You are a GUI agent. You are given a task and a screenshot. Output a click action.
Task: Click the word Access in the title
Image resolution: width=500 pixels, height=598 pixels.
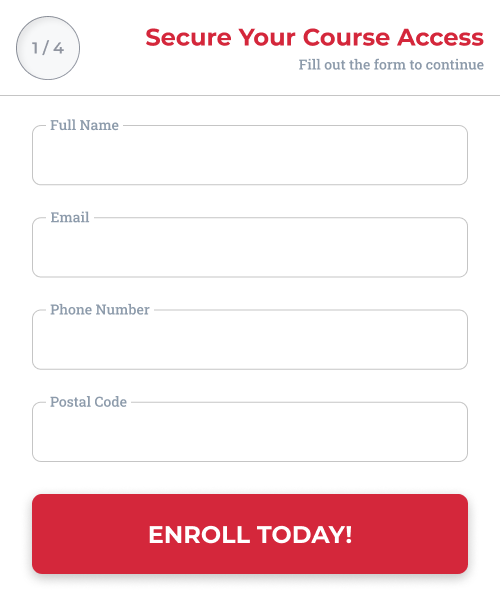441,37
